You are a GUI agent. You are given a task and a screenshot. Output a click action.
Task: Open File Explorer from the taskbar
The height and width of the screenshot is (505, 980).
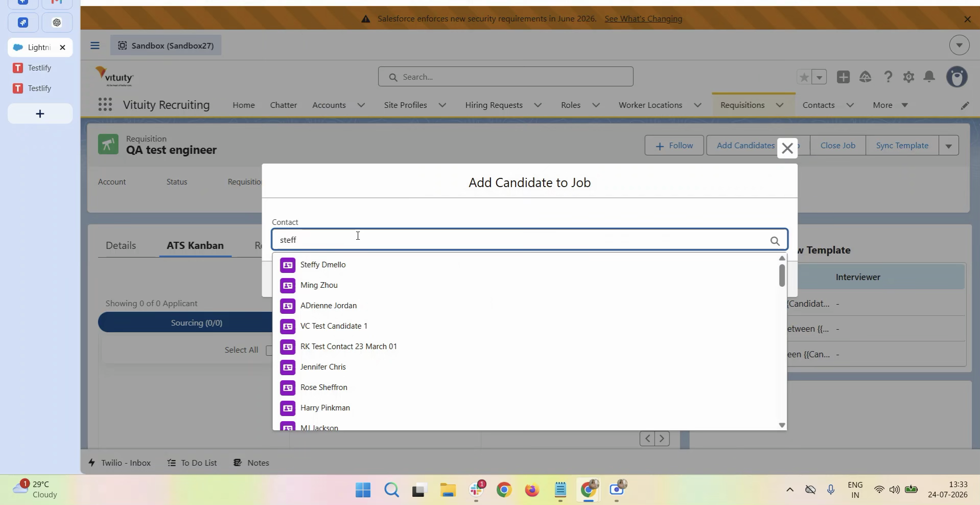(448, 490)
